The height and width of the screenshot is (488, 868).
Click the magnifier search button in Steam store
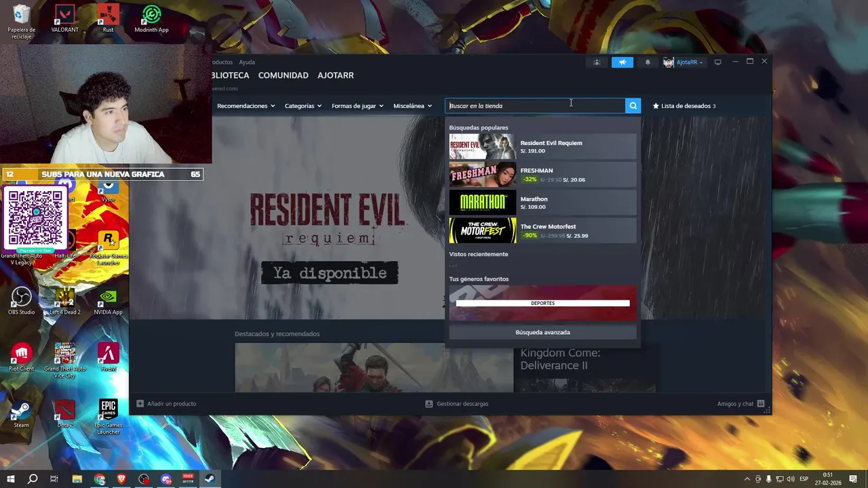(x=633, y=106)
